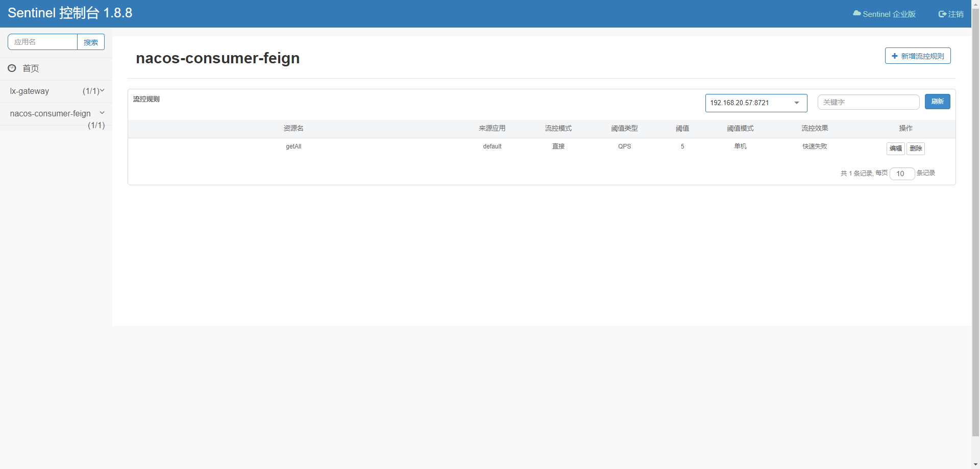Collapse the nacos-consumer-feign chevron
980x469 pixels.
tap(102, 113)
